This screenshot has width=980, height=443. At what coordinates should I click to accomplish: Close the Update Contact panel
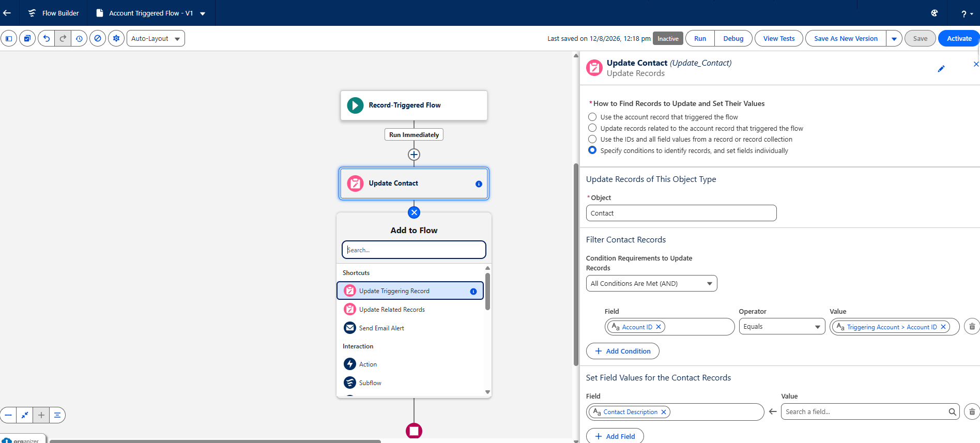tap(975, 64)
